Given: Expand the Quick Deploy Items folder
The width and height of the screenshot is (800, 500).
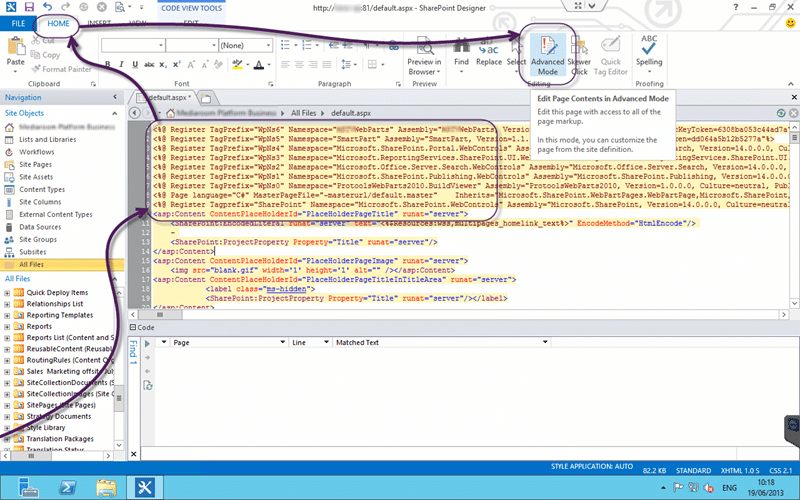Looking at the screenshot, I should tap(7, 293).
